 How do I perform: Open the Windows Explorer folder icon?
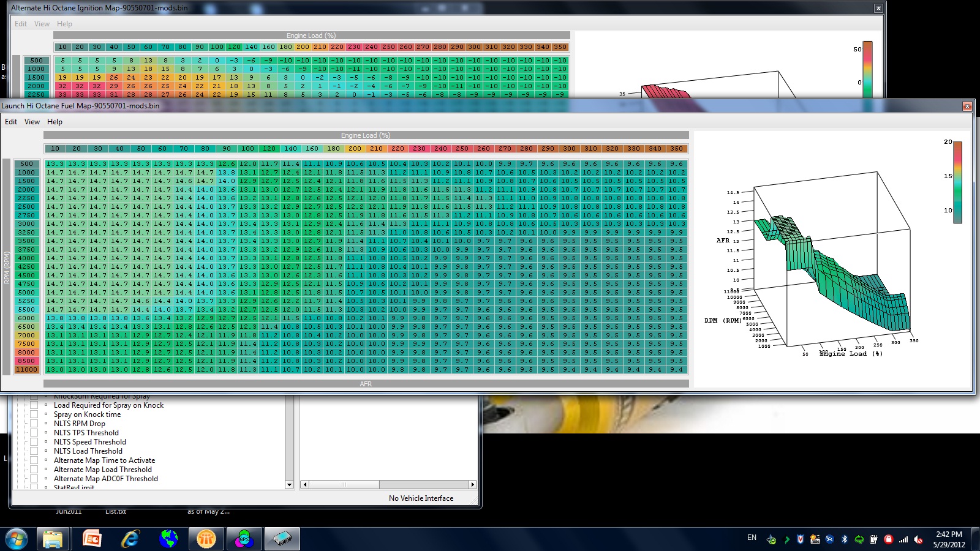(x=53, y=539)
